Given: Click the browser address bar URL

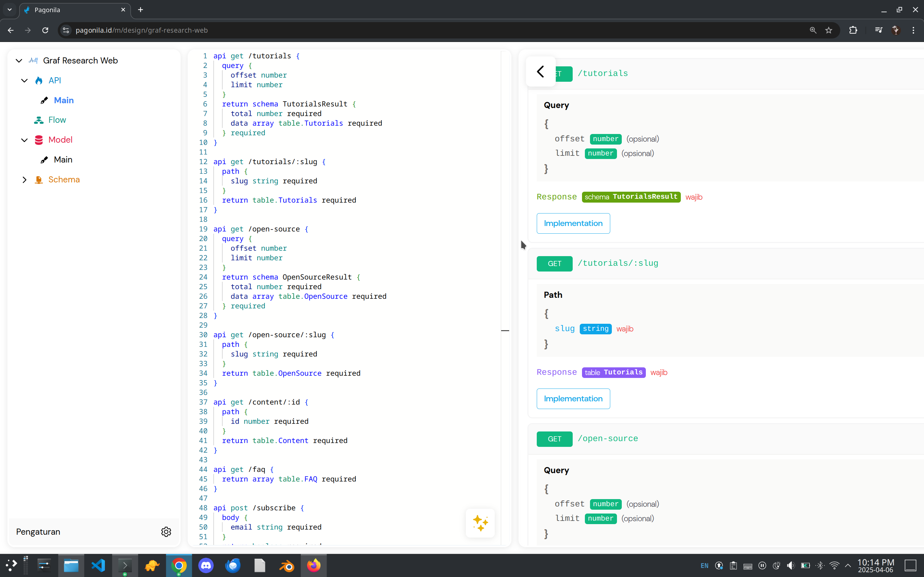Looking at the screenshot, I should pyautogui.click(x=141, y=30).
